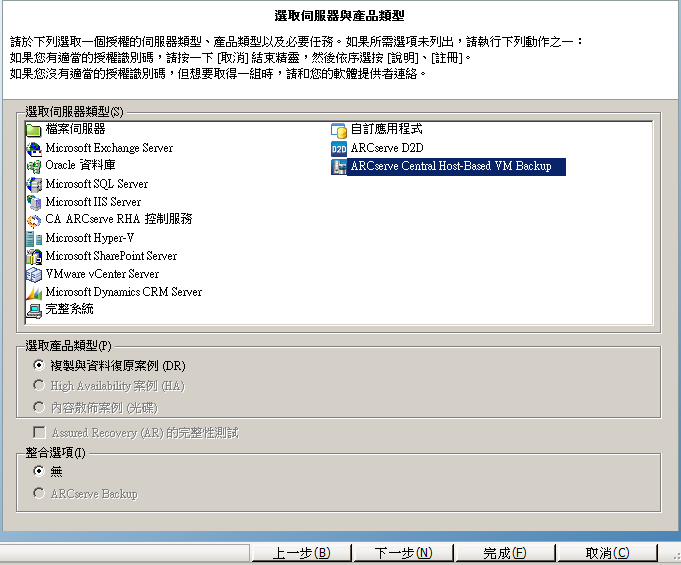This screenshot has width=681, height=565.
Task: Select VMware vCenter Server label
Action: pos(102,274)
